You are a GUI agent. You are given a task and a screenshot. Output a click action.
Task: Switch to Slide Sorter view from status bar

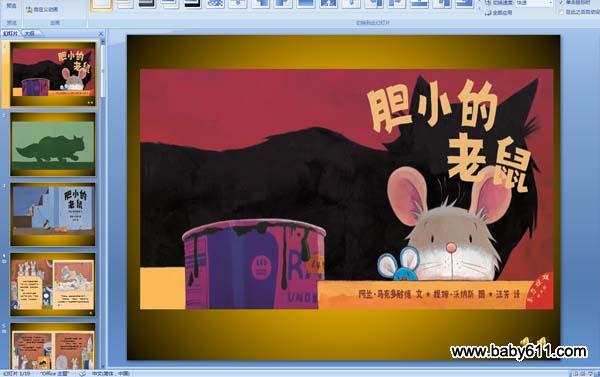click(x=583, y=374)
